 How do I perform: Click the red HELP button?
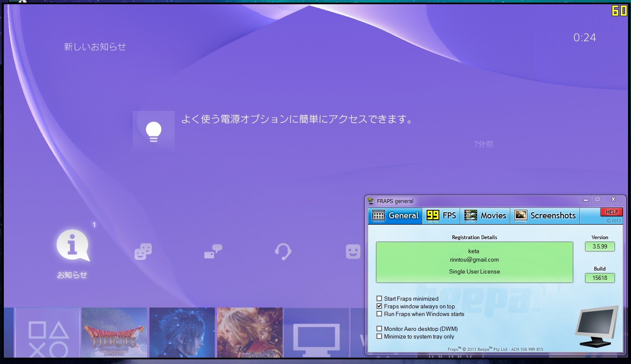point(612,212)
